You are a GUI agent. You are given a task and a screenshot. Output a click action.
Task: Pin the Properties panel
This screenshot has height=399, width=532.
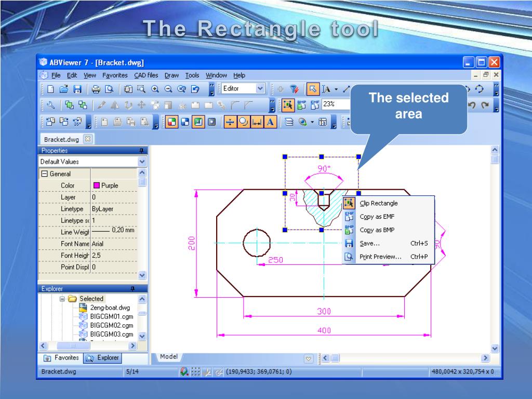pyautogui.click(x=141, y=151)
